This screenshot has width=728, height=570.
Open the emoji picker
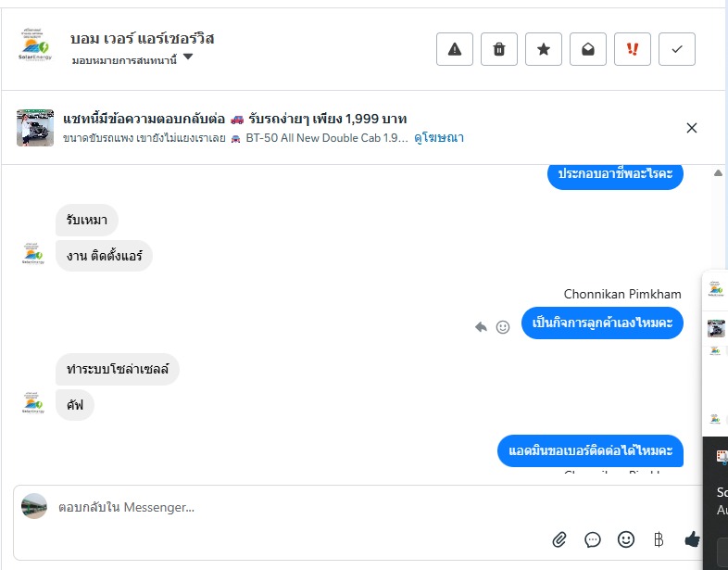(x=626, y=539)
